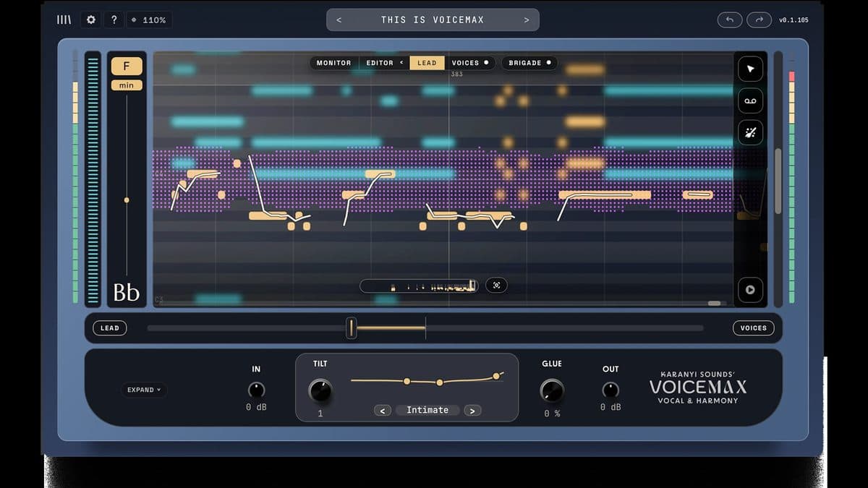This screenshot has height=488, width=868.
Task: Switch to the EDITOR tab
Action: point(380,63)
